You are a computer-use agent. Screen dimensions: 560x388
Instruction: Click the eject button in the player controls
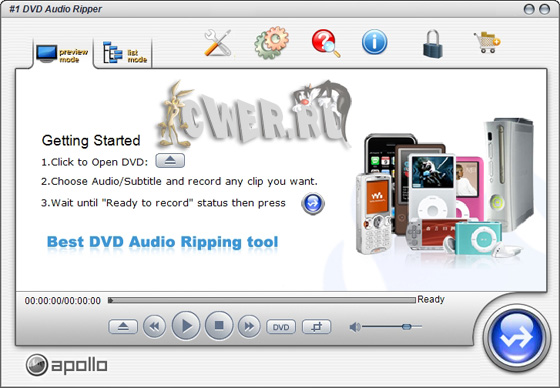[x=123, y=327]
